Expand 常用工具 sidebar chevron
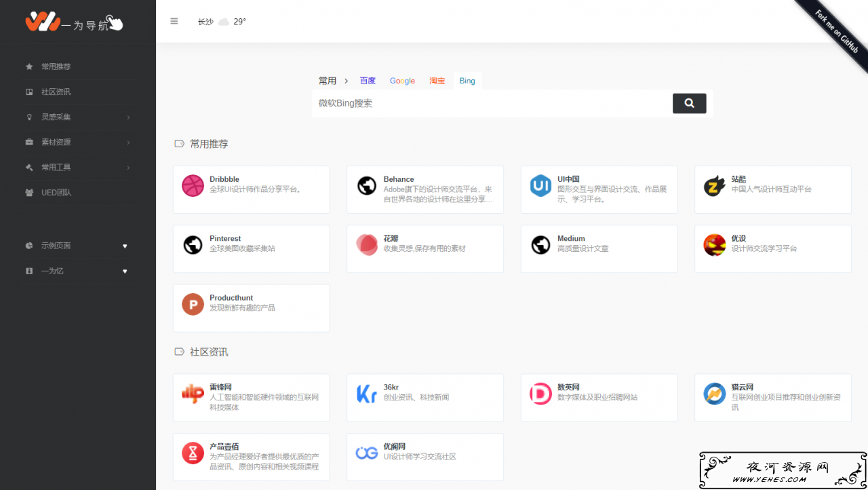 tap(128, 168)
